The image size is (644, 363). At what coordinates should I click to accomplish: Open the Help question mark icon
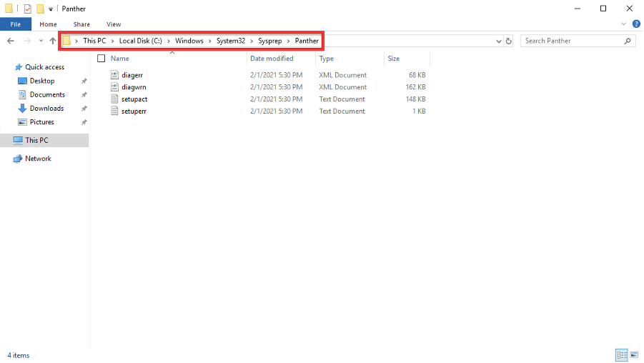click(636, 24)
